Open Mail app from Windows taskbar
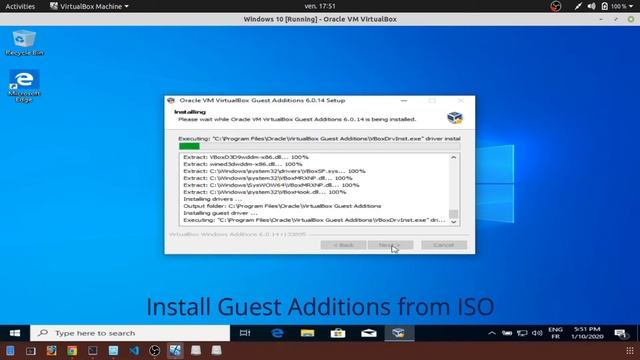640x360 pixels. click(x=369, y=333)
